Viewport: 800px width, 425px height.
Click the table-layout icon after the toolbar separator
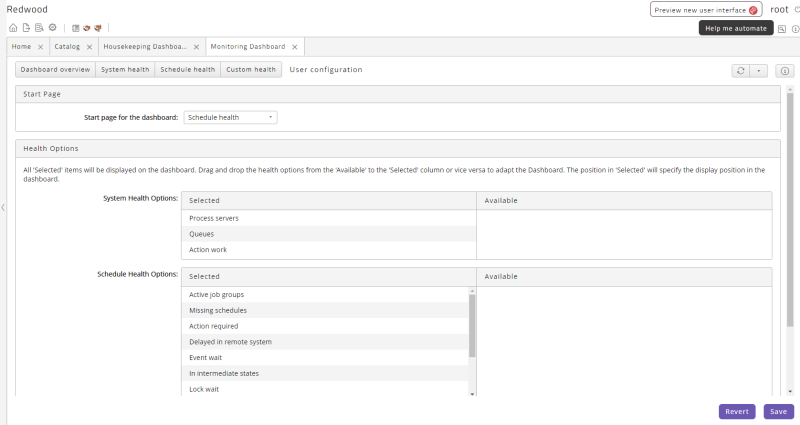pyautogui.click(x=76, y=28)
